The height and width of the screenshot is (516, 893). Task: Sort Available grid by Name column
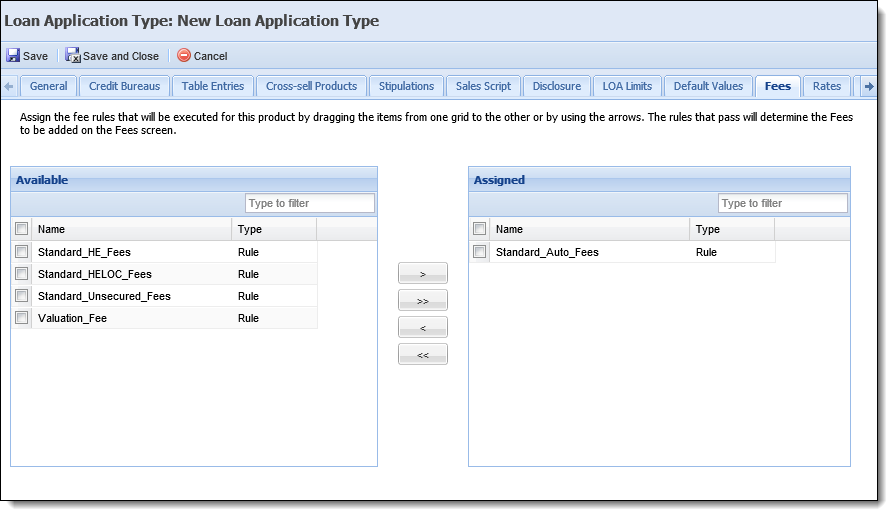132,229
